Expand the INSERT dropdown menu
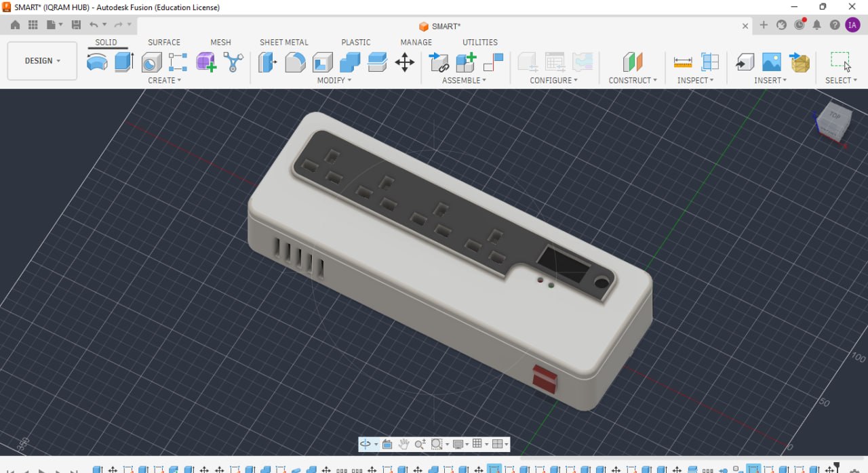 pyautogui.click(x=770, y=80)
